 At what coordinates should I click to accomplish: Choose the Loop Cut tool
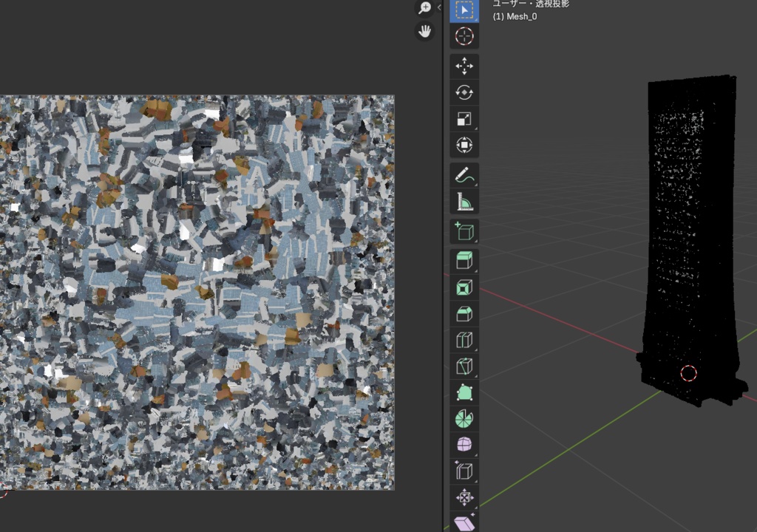[x=464, y=340]
